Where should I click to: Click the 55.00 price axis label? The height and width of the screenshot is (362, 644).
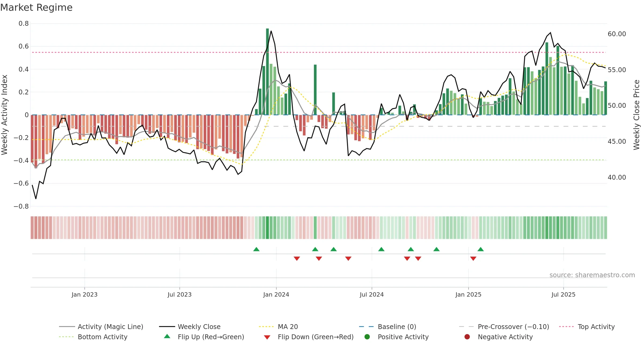tap(617, 70)
